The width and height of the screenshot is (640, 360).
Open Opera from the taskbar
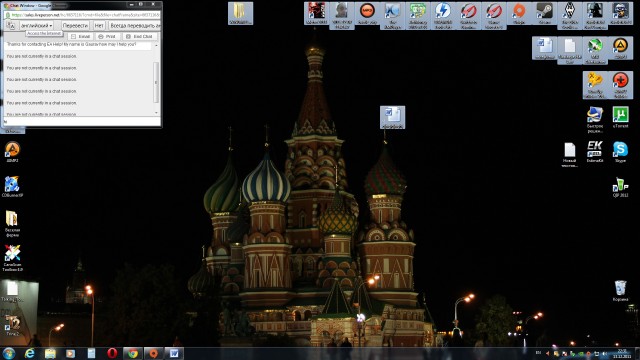pyautogui.click(x=112, y=353)
